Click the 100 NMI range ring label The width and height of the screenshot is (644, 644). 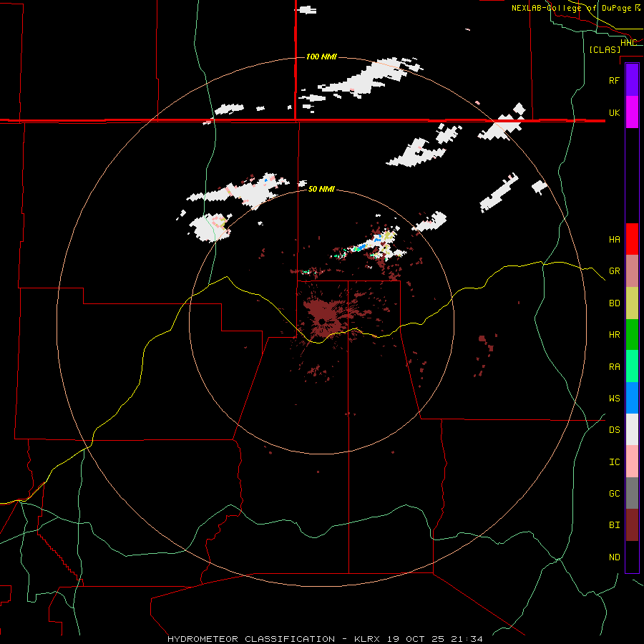(321, 57)
